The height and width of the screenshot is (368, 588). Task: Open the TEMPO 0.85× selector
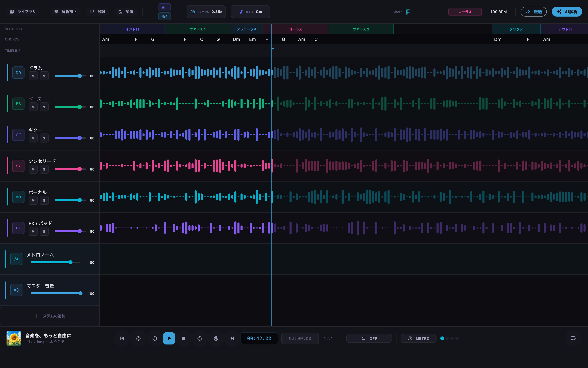tap(206, 12)
